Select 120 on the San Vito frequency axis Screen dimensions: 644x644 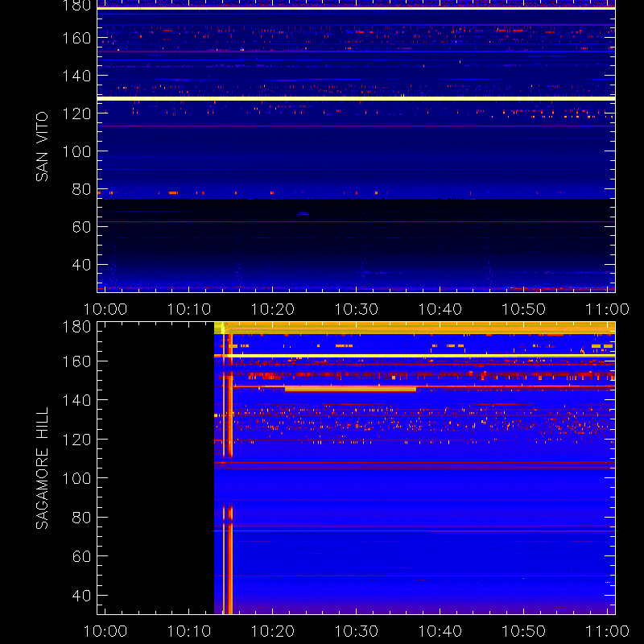point(76,114)
